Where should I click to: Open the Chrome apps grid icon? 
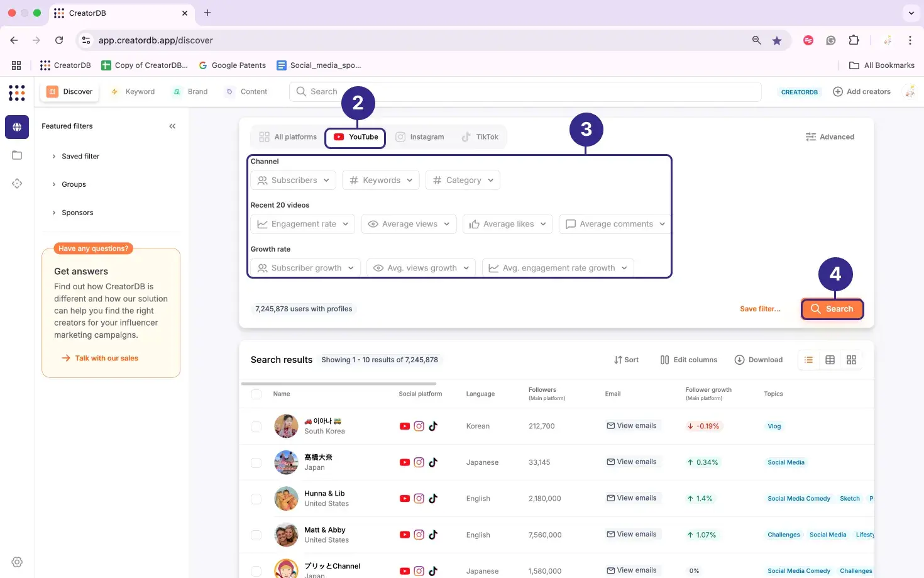pyautogui.click(x=16, y=65)
